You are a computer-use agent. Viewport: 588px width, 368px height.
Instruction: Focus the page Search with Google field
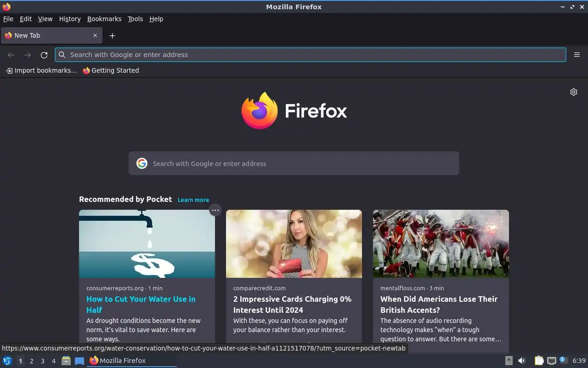coord(294,163)
